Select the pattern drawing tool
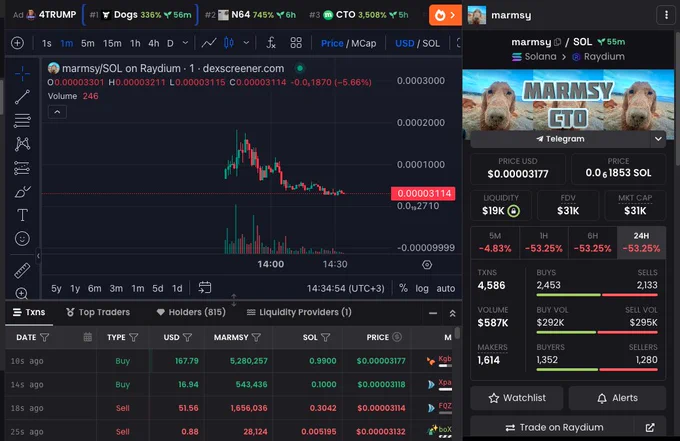This screenshot has height=441, width=680. pyautogui.click(x=22, y=144)
